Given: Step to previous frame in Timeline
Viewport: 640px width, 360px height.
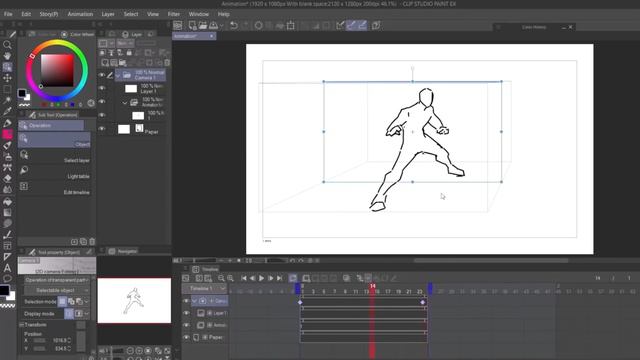Looking at the screenshot, I should (x=252, y=278).
